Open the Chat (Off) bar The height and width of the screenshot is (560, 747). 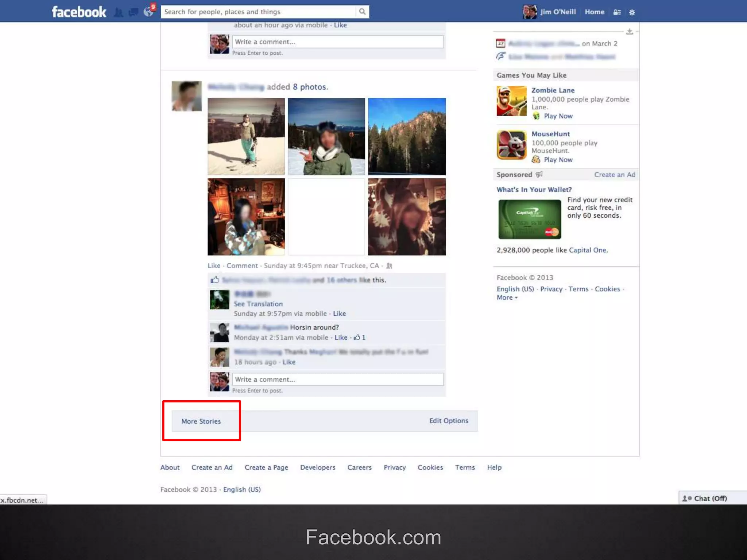click(713, 498)
